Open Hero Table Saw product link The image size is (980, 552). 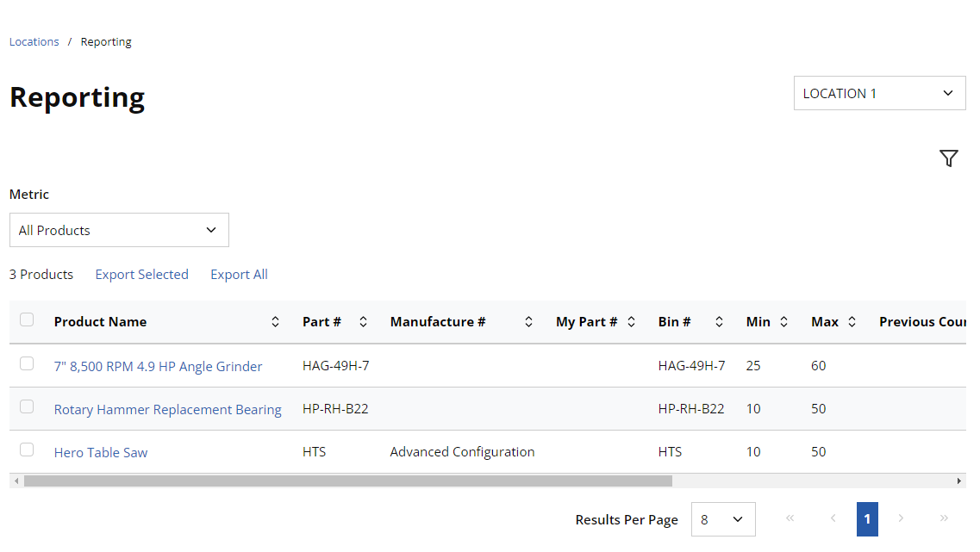coord(101,453)
